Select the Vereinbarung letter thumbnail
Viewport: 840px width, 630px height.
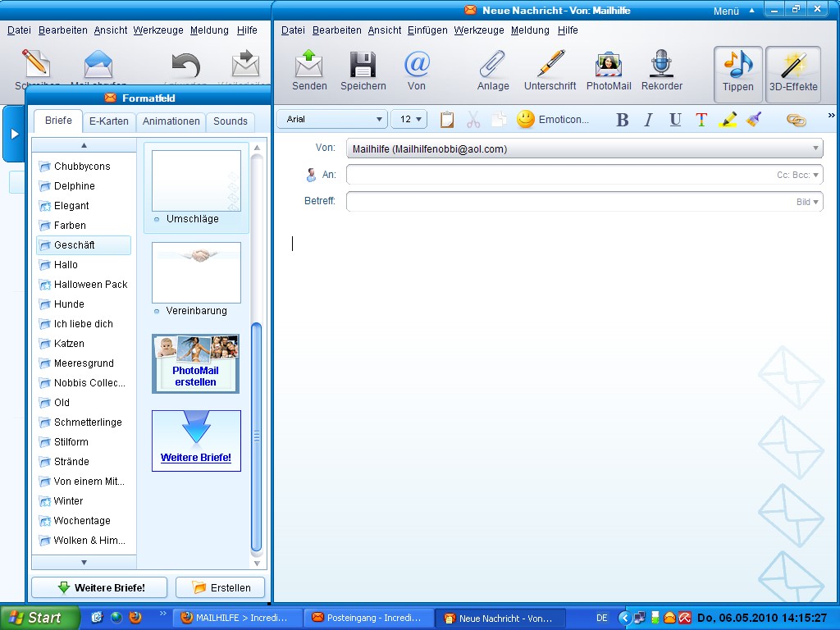click(196, 280)
